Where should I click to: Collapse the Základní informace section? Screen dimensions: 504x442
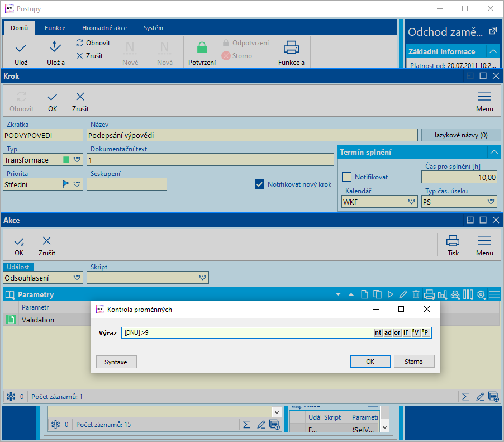[x=493, y=51]
